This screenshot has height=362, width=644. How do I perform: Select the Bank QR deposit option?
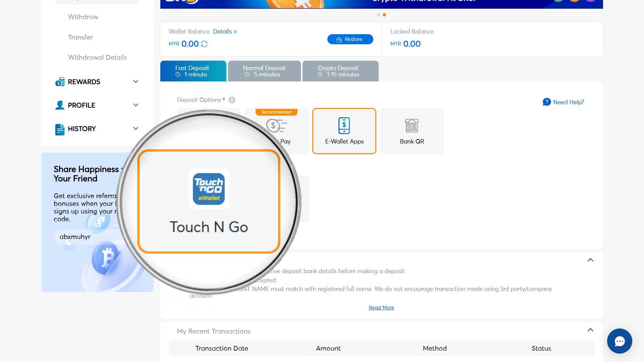tap(412, 131)
